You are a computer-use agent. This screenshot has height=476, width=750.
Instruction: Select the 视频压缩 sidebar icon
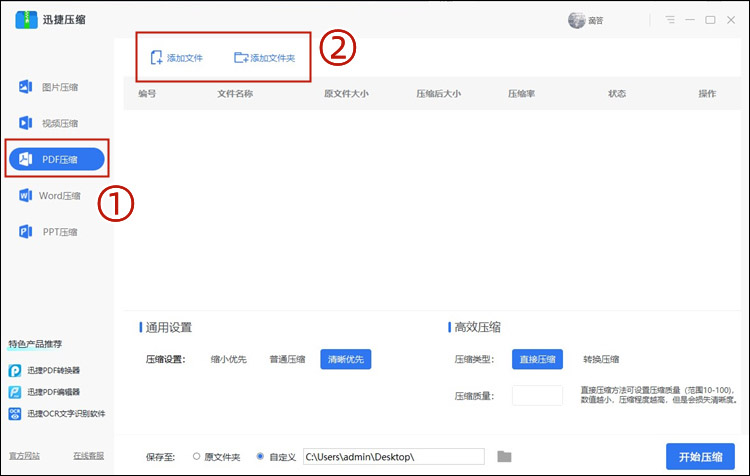tap(25, 123)
